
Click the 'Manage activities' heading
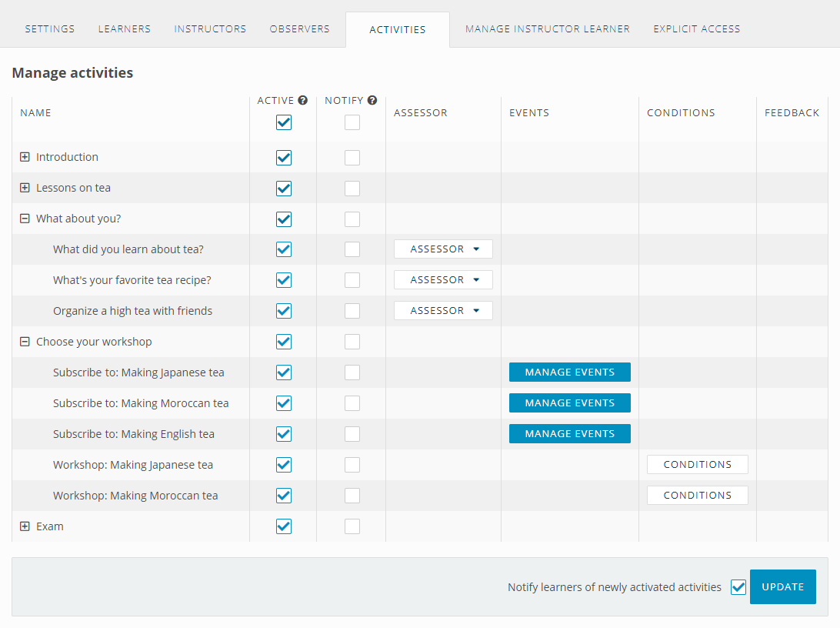[x=72, y=73]
